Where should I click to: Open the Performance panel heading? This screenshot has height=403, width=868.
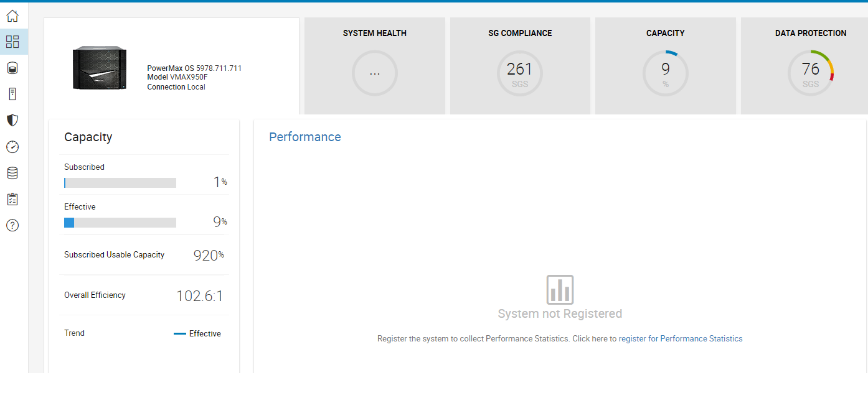[304, 137]
